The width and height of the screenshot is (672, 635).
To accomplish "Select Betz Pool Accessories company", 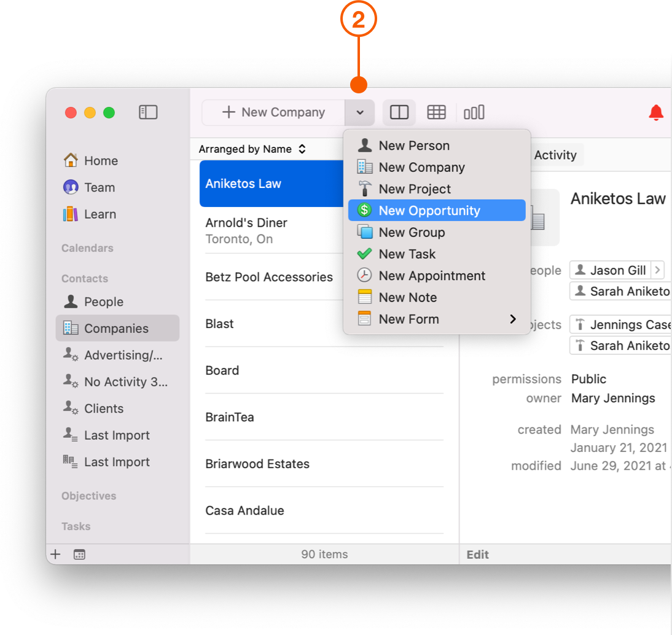I will coord(272,277).
